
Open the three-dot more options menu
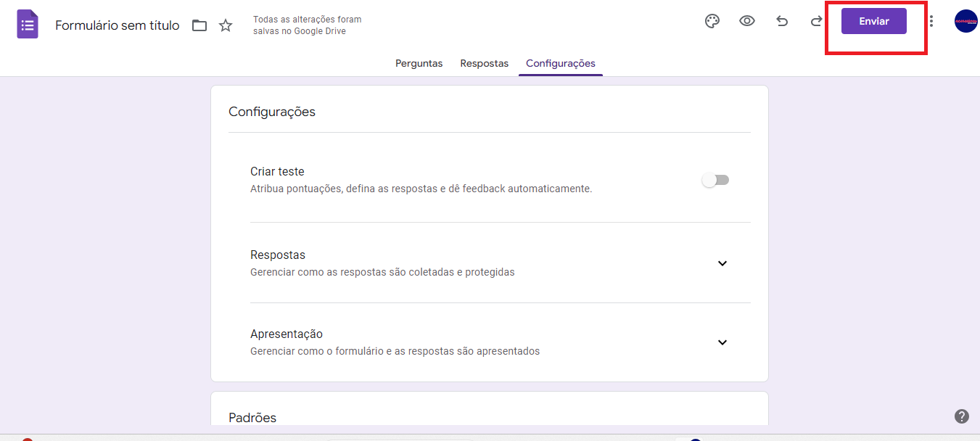click(x=932, y=21)
